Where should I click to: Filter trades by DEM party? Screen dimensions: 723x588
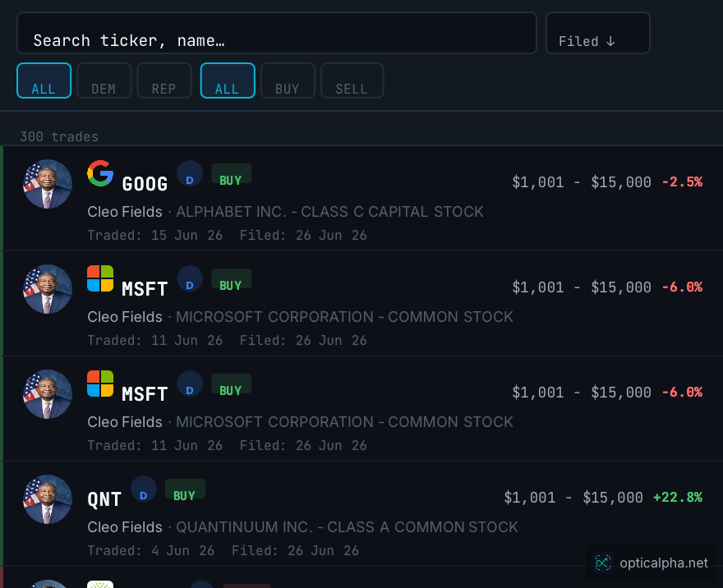tap(104, 80)
